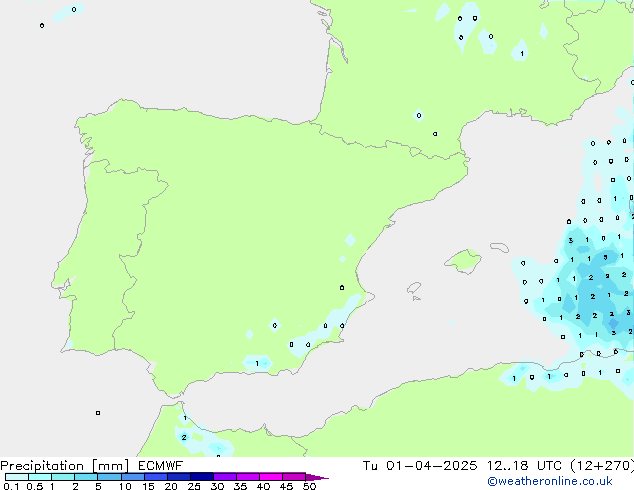The height and width of the screenshot is (490, 634).
Task: Click the Menorca island outline
Action: (x=499, y=247)
